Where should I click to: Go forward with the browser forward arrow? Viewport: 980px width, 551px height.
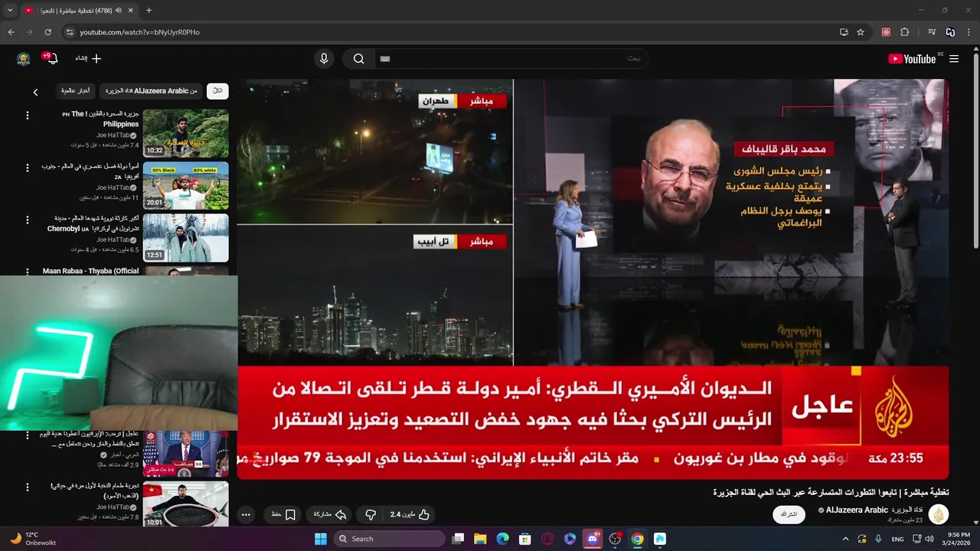(29, 32)
